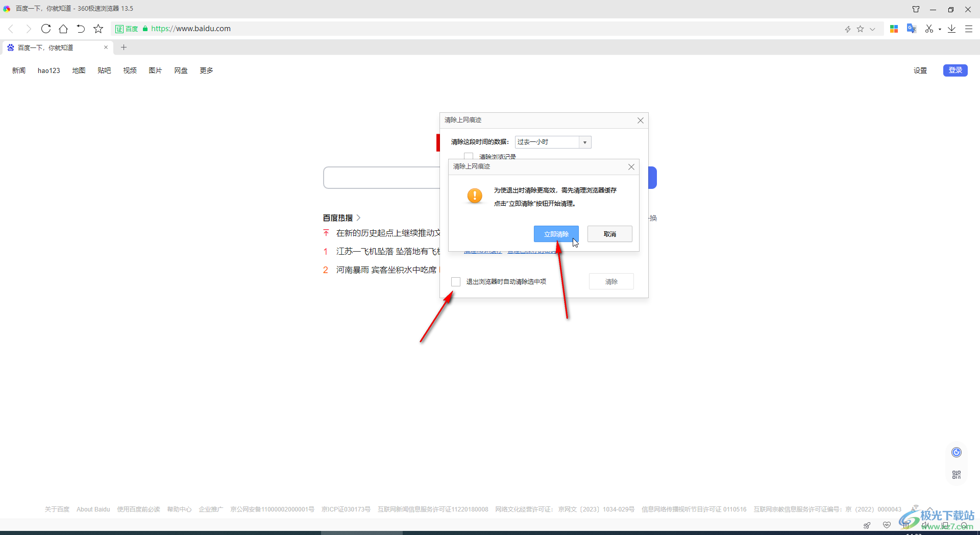Viewport: 980px width, 535px height.
Task: Expand the screenshot tool dropdown arrow
Action: [x=940, y=29]
